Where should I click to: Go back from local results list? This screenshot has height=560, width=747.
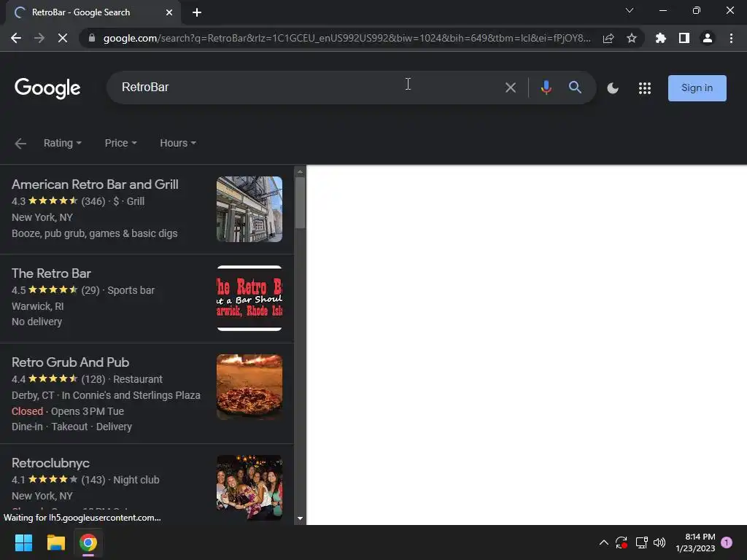coord(20,144)
